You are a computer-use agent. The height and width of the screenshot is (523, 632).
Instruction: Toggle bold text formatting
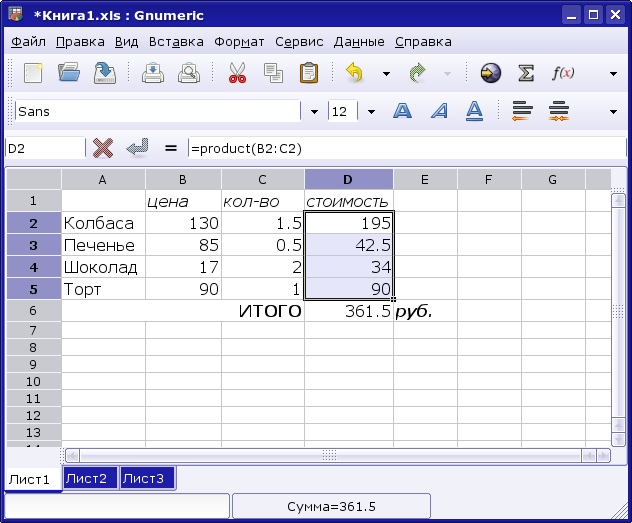pyautogui.click(x=402, y=111)
